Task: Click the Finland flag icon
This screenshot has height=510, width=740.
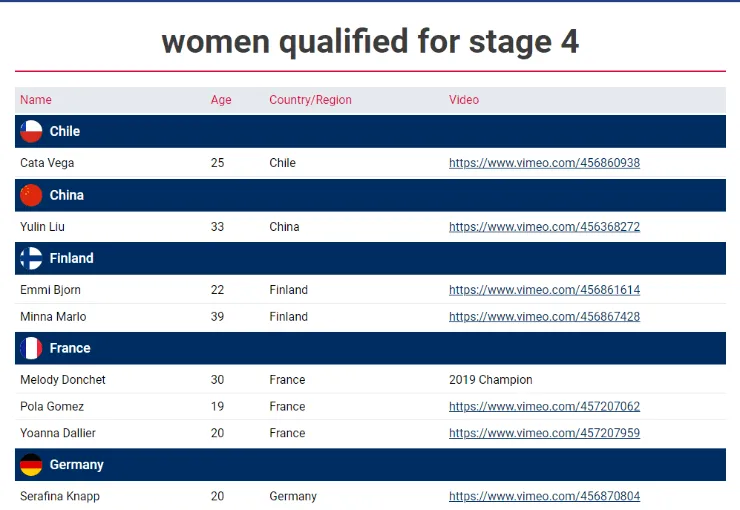Action: click(31, 258)
